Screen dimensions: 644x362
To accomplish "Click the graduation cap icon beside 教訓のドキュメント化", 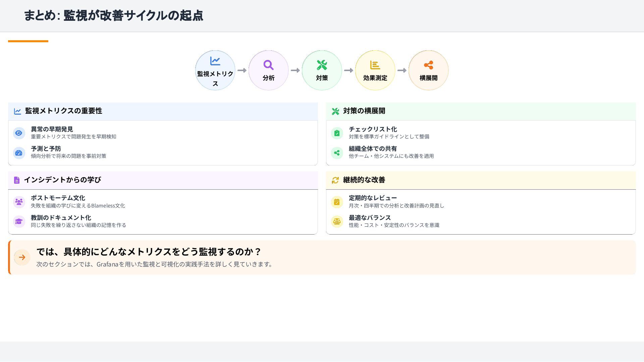I will pos(19,222).
